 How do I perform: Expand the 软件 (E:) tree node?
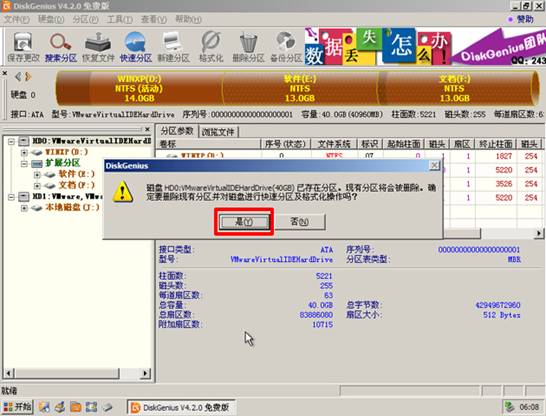coord(37,174)
